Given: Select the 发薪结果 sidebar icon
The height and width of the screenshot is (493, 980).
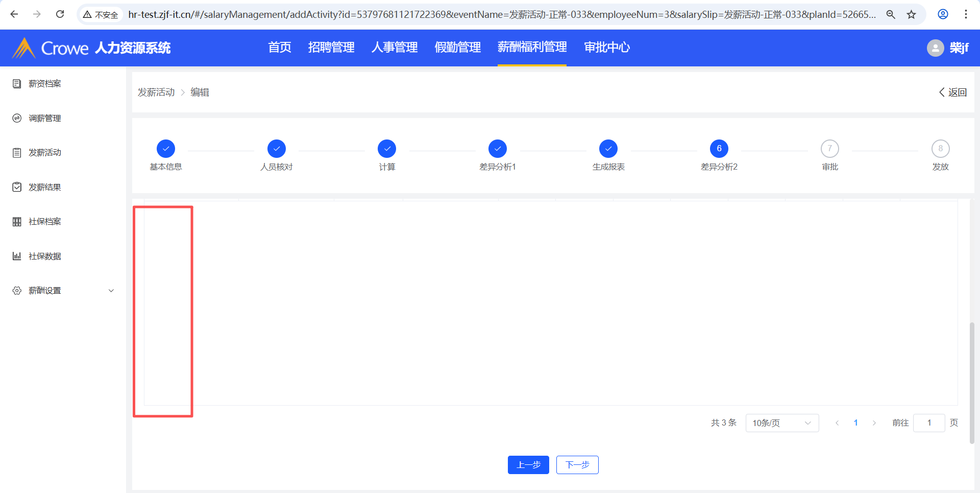Looking at the screenshot, I should coord(17,187).
